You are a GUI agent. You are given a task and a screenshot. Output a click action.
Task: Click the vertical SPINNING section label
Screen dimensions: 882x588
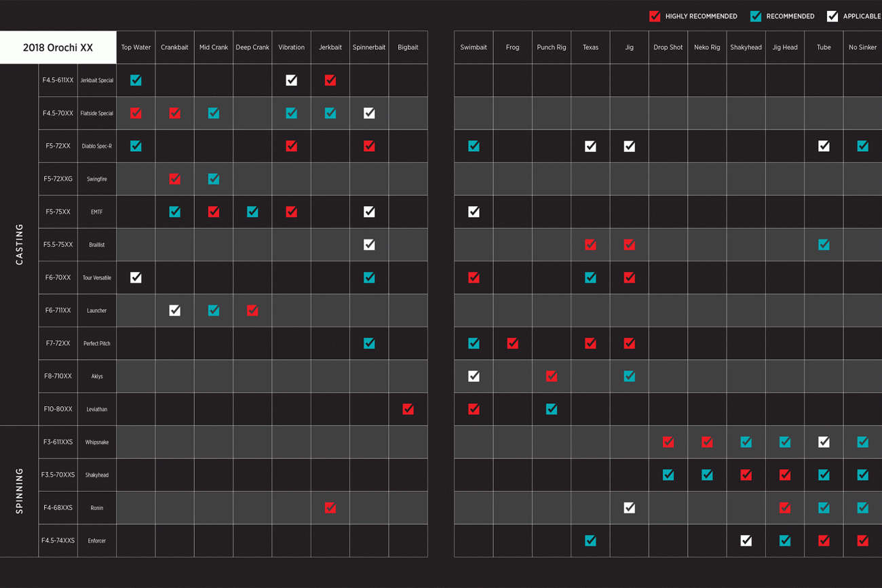pos(19,491)
